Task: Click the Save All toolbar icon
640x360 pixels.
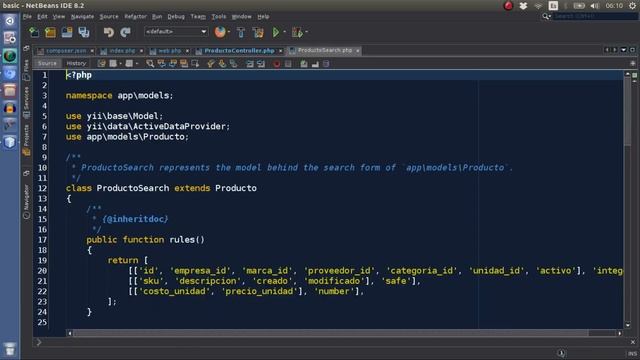Action: 84,32
